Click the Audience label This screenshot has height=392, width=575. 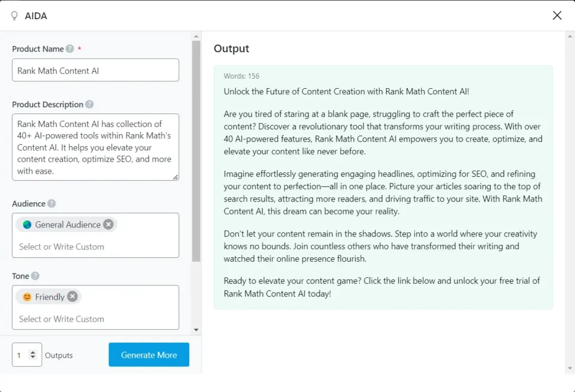point(29,203)
